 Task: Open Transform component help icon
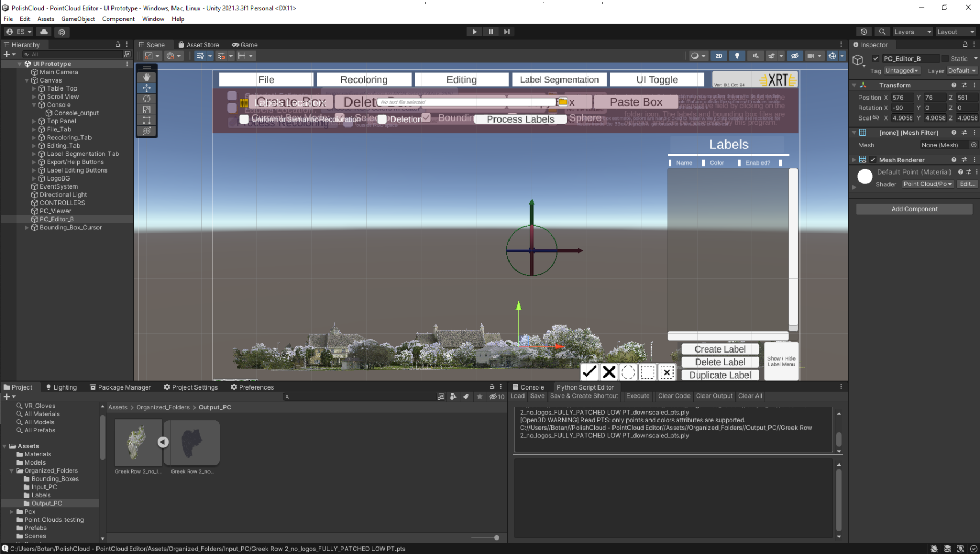click(x=954, y=85)
